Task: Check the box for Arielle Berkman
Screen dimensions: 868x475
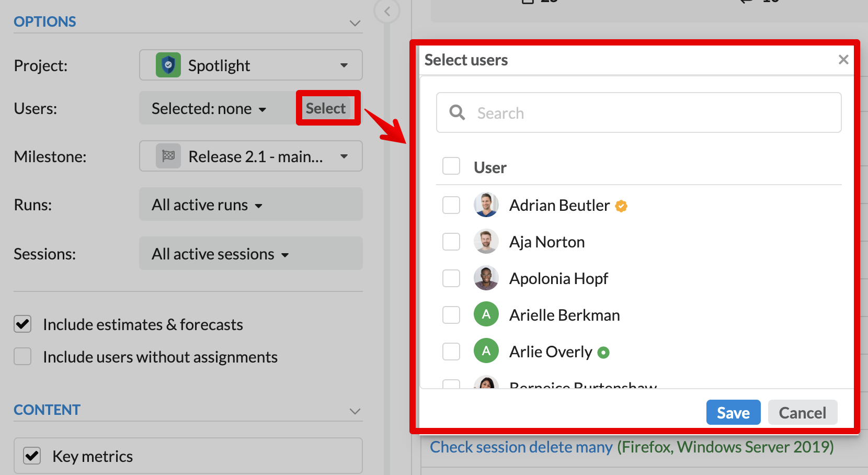Action: point(451,315)
